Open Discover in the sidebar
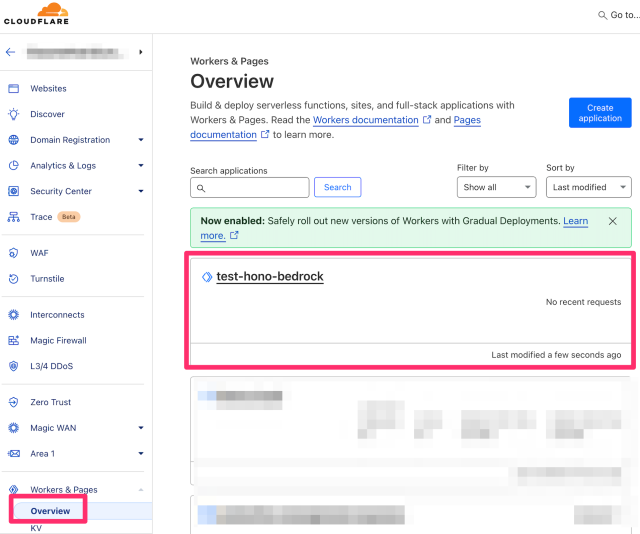 coord(47,114)
